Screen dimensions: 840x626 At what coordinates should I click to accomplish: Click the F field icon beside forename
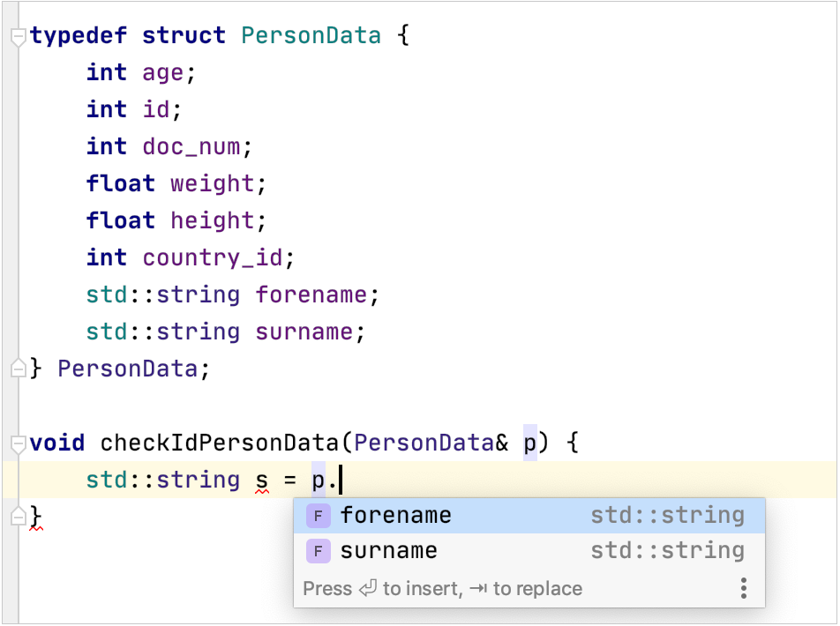pos(318,515)
